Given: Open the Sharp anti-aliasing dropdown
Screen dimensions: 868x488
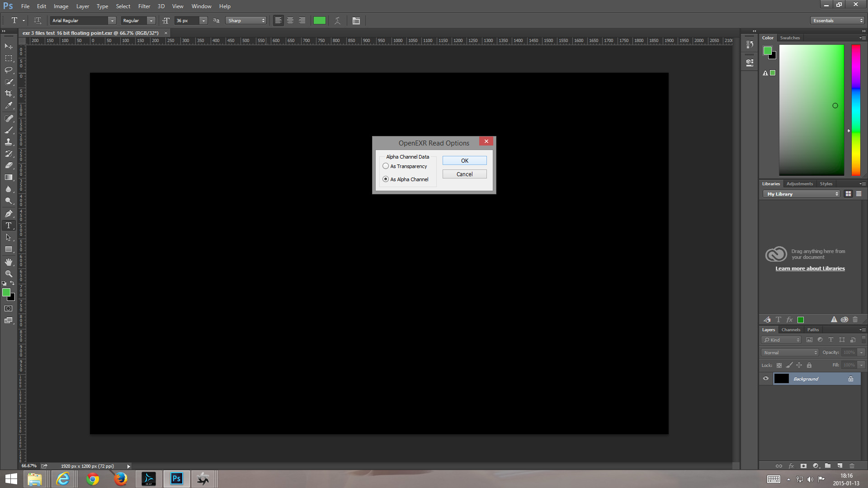Looking at the screenshot, I should (246, 21).
